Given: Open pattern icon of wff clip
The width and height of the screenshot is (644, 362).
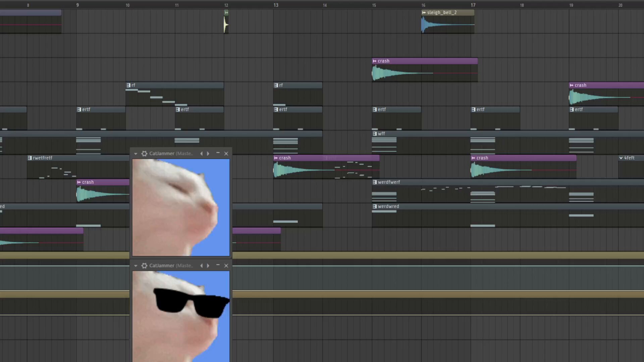Looking at the screenshot, I should [375, 133].
